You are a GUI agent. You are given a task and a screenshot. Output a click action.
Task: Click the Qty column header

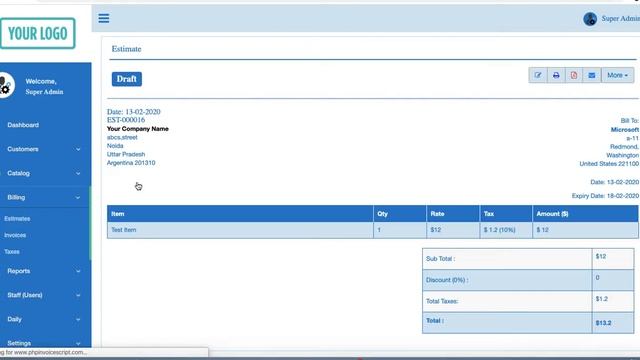[x=400, y=214]
